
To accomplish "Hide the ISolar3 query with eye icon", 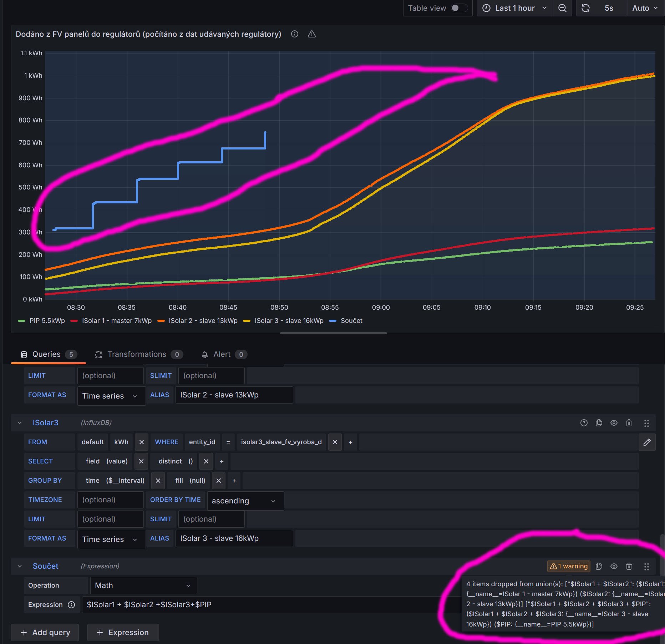I will [x=614, y=423].
